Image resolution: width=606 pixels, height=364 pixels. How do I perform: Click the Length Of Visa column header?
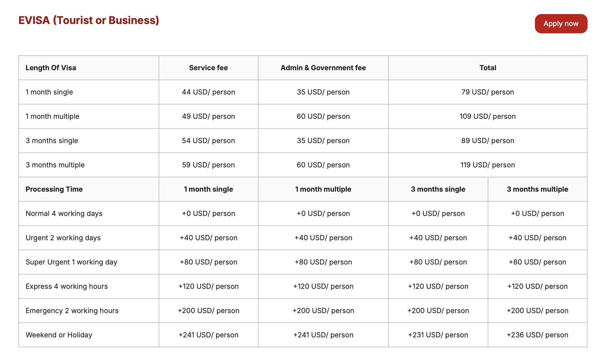click(51, 68)
